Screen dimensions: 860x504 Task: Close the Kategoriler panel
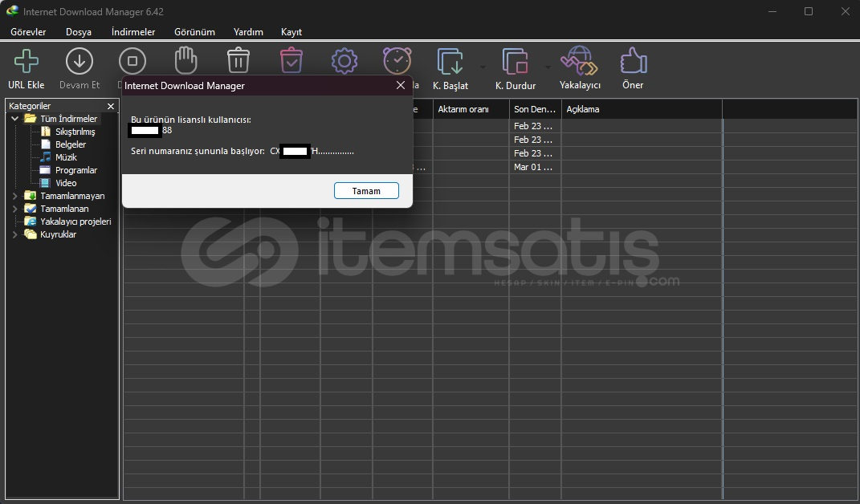[x=111, y=106]
